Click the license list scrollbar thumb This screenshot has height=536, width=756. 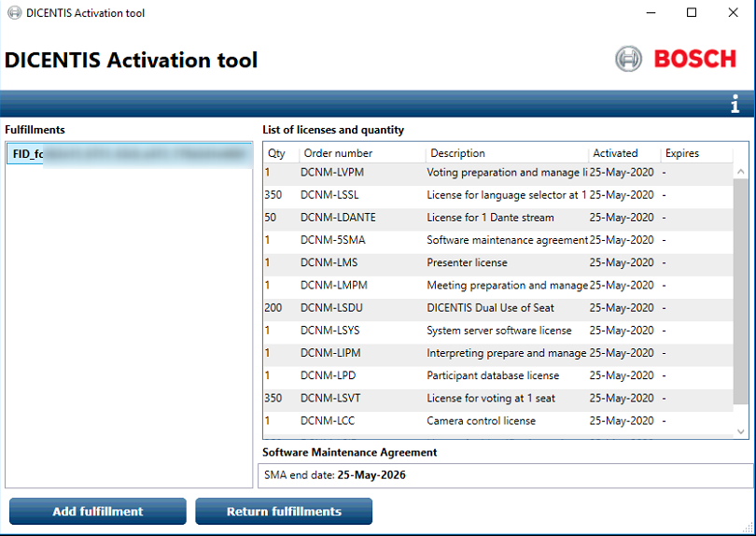point(741,291)
